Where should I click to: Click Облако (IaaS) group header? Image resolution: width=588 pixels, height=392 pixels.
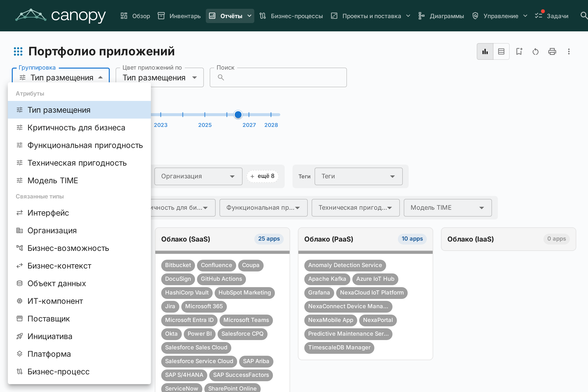pyautogui.click(x=509, y=239)
